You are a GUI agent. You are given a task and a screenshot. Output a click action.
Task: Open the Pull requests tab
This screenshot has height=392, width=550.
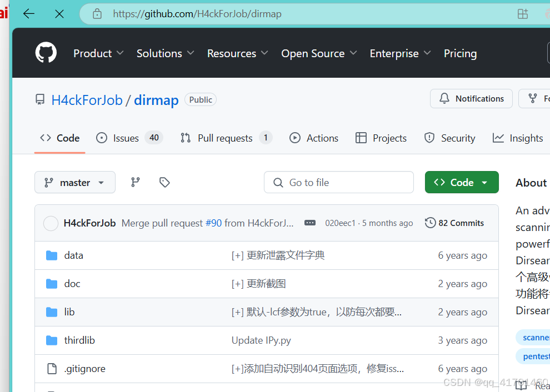(x=226, y=138)
